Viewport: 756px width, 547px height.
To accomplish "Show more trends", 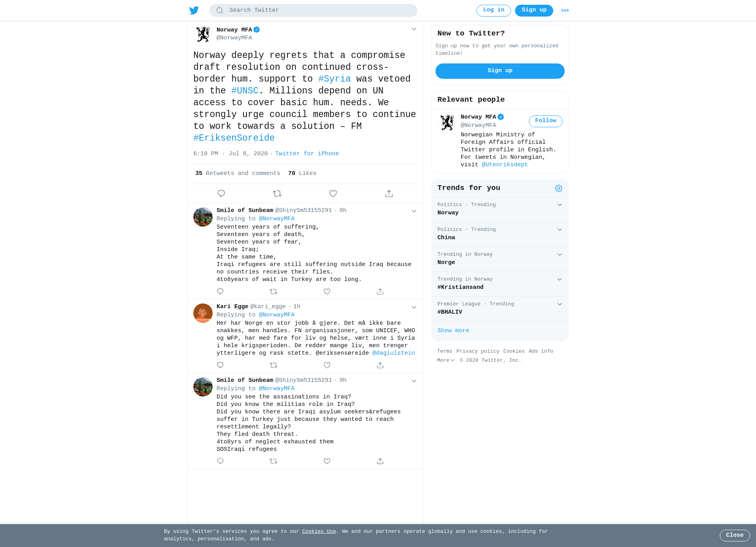I will click(453, 331).
